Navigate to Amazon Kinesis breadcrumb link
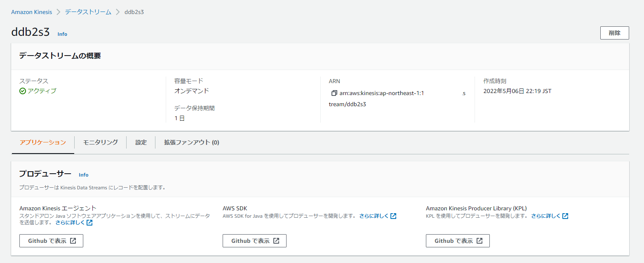The image size is (644, 263). [x=31, y=12]
